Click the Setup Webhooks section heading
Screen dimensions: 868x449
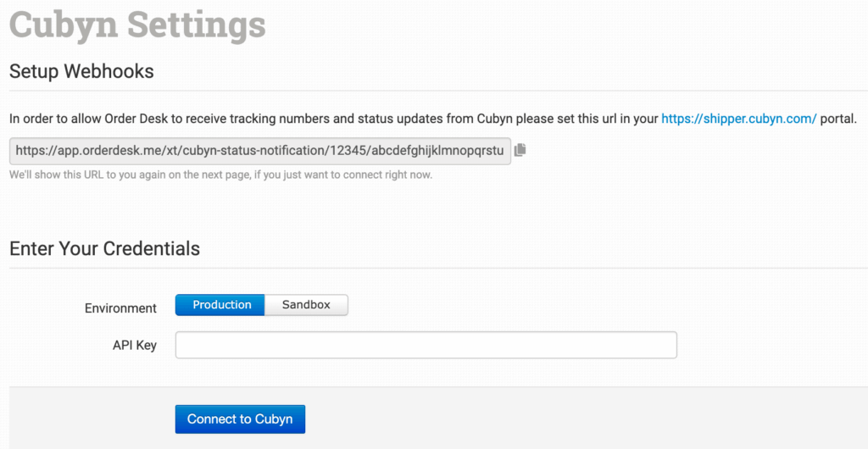[x=81, y=71]
